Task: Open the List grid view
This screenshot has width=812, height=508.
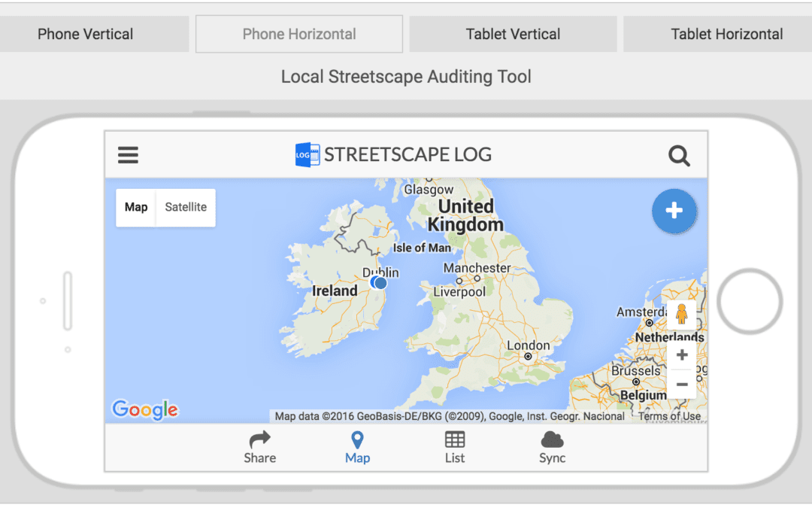Action: click(x=455, y=447)
